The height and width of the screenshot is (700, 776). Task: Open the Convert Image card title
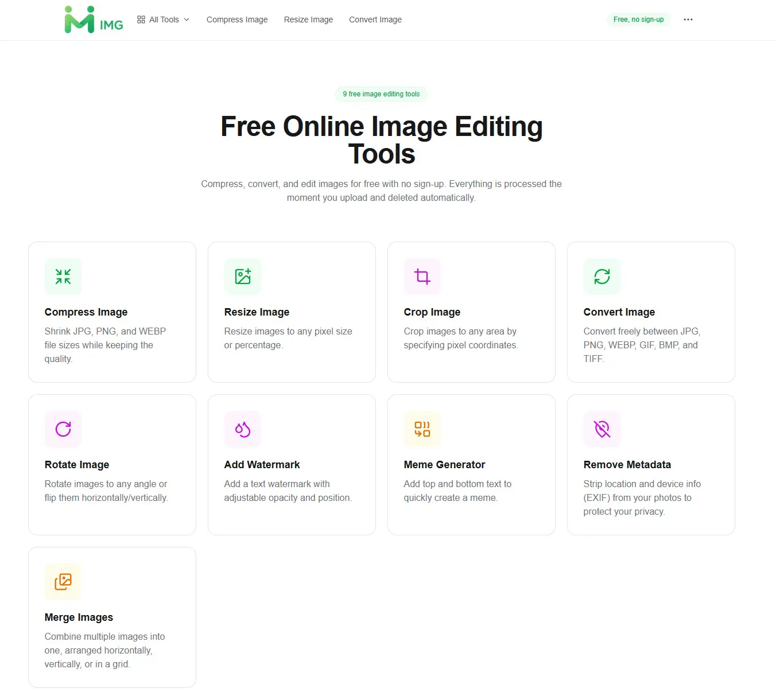pyautogui.click(x=619, y=312)
